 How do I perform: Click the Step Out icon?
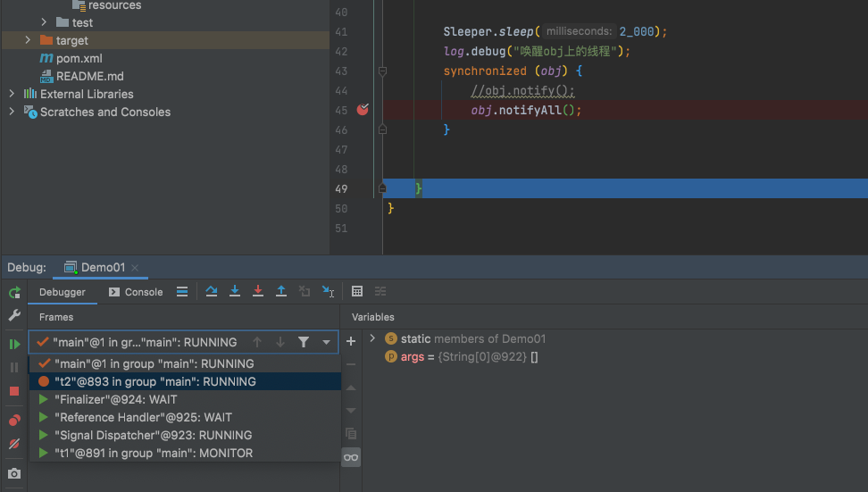tap(281, 292)
